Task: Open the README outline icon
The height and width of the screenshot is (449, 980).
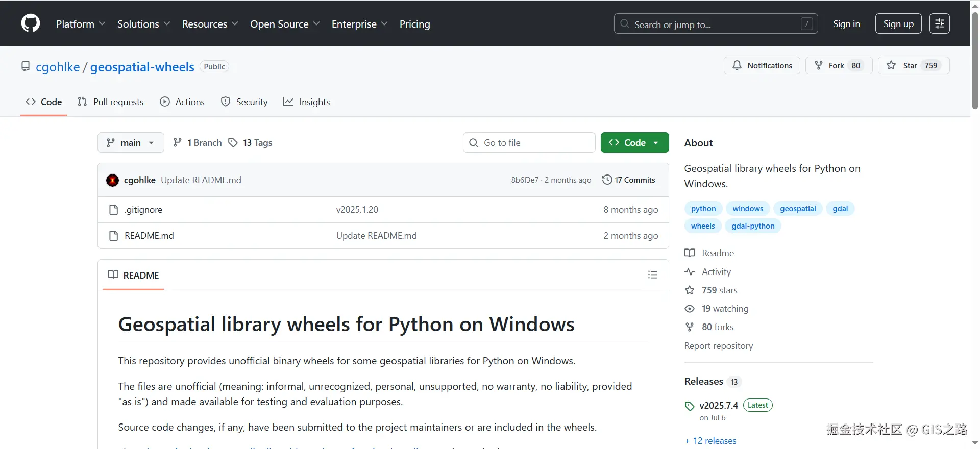Action: [x=652, y=275]
